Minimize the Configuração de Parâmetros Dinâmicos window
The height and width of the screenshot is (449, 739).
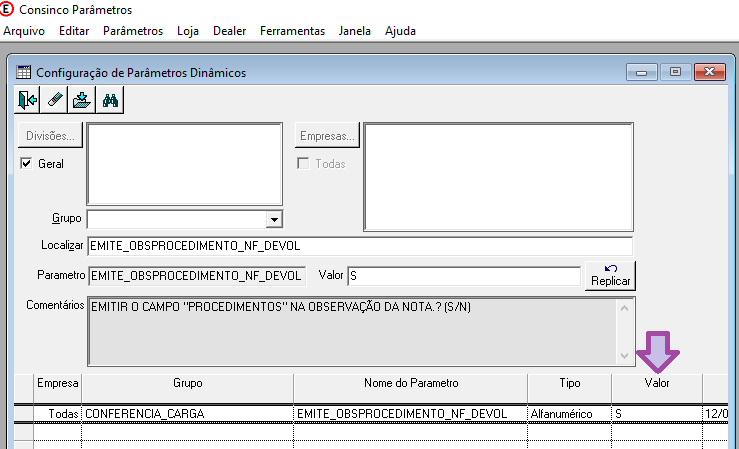tap(641, 72)
